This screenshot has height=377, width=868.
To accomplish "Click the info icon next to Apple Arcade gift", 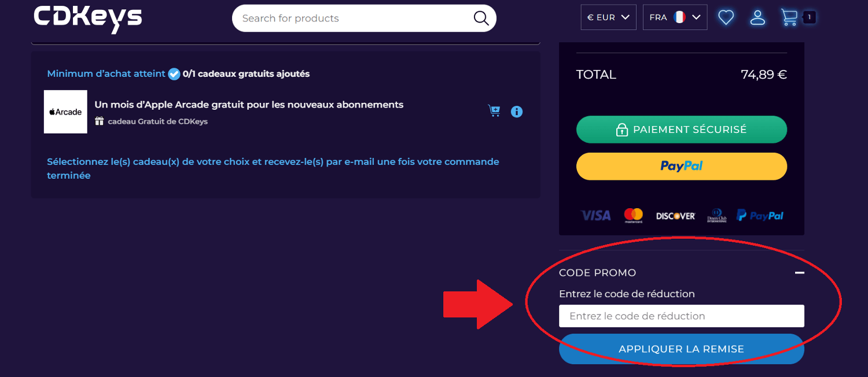I will click(x=517, y=112).
